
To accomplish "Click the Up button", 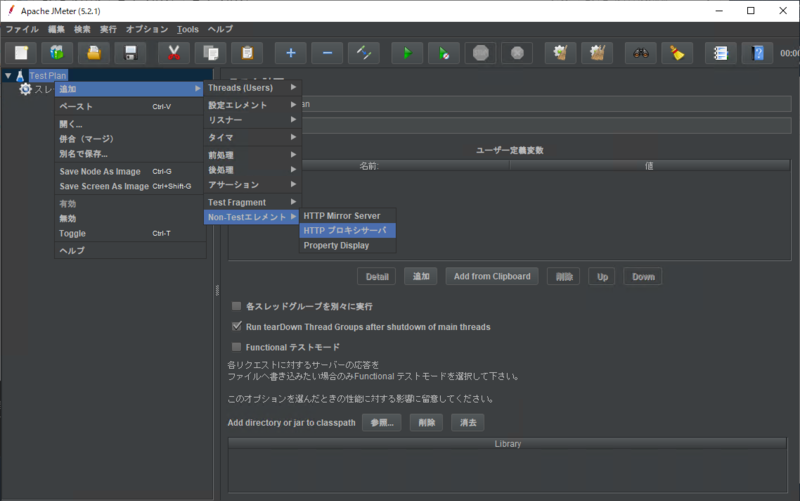I will (602, 277).
